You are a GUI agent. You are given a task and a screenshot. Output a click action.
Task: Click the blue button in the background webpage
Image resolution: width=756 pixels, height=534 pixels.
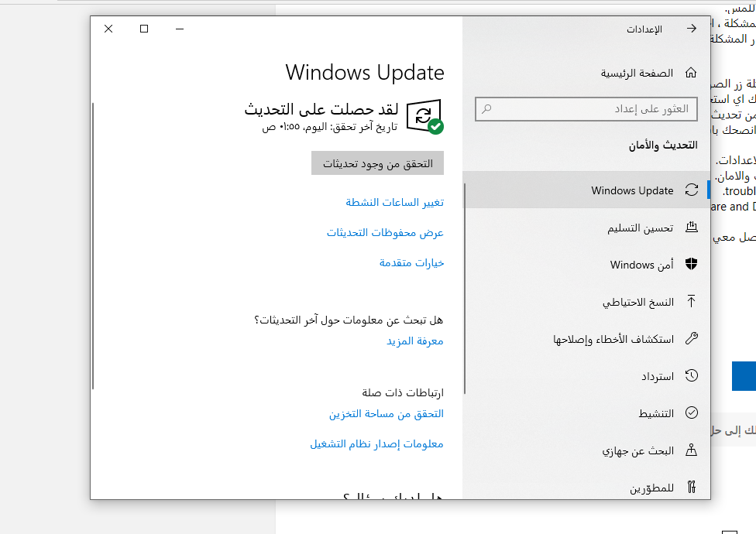coord(744,375)
